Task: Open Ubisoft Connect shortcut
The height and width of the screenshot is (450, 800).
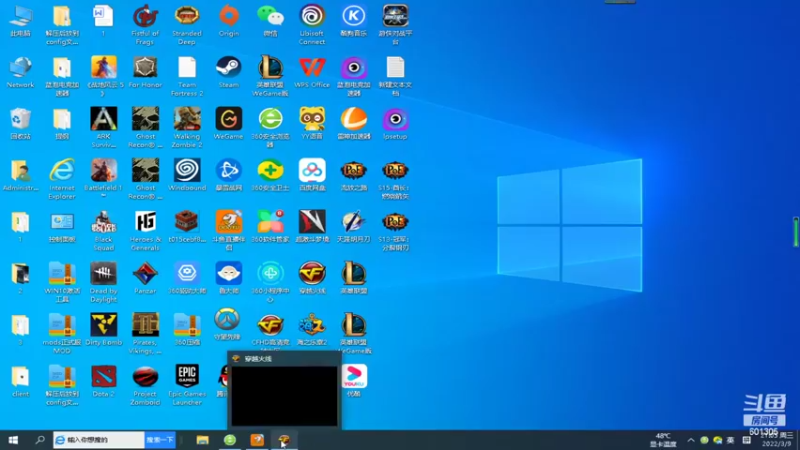Action: click(312, 24)
